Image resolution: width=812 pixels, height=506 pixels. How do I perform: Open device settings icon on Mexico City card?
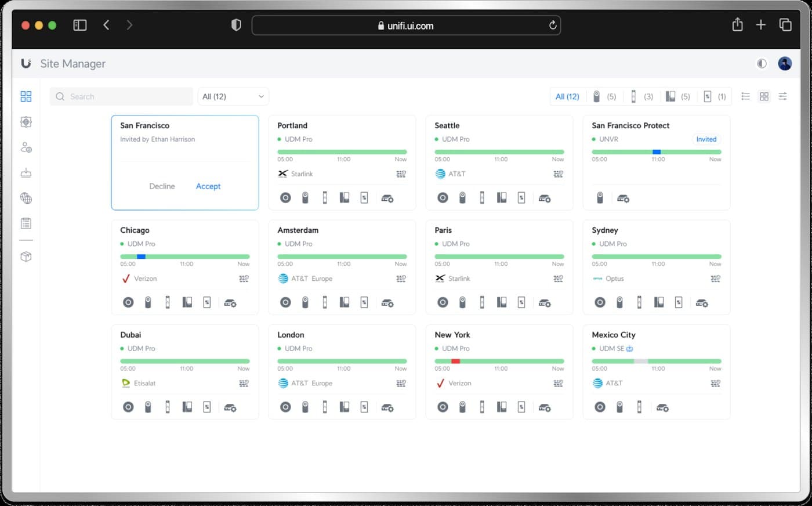(662, 408)
